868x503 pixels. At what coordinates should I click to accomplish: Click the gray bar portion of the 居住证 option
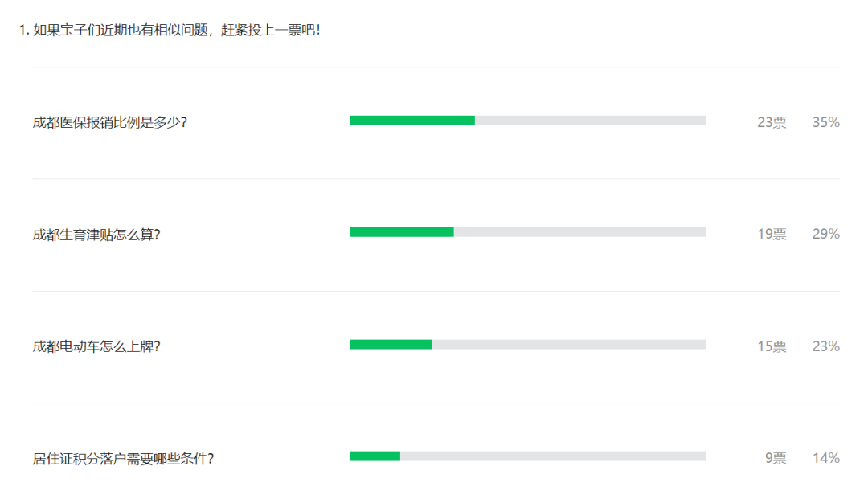tap(553, 456)
